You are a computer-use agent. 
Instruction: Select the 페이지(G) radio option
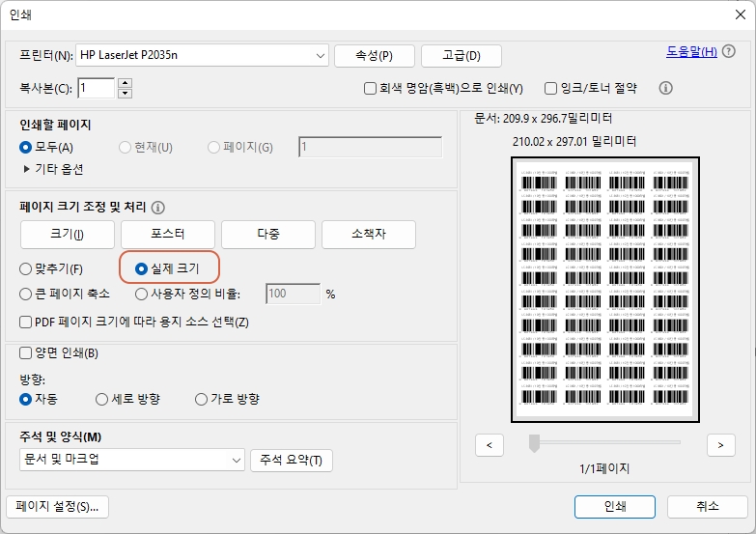[213, 147]
